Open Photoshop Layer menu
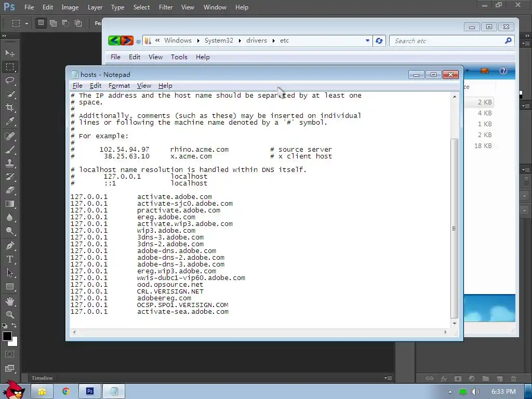Screen dimensions: 532x399 coord(95,7)
